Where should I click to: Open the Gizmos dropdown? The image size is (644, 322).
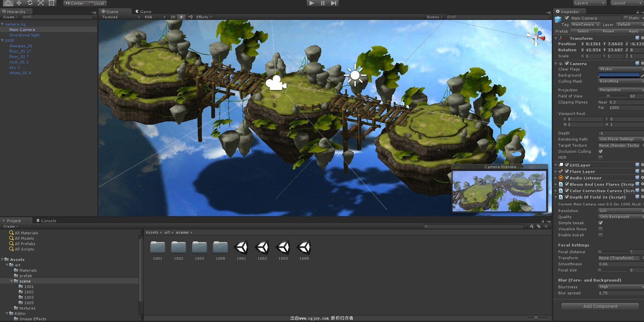coord(434,17)
